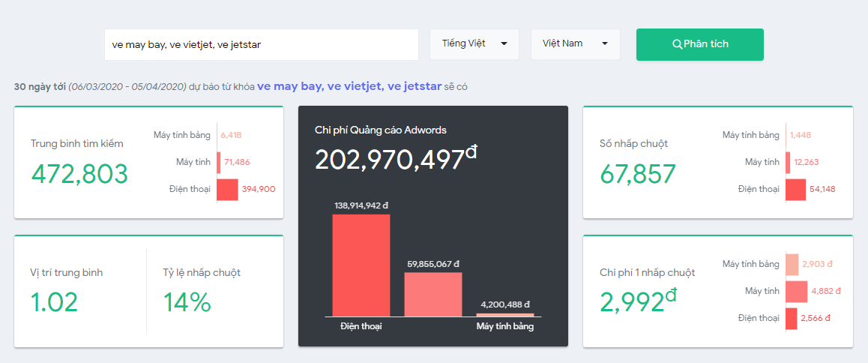Click the 4,200,488 đ tablet cost label

pos(505,304)
